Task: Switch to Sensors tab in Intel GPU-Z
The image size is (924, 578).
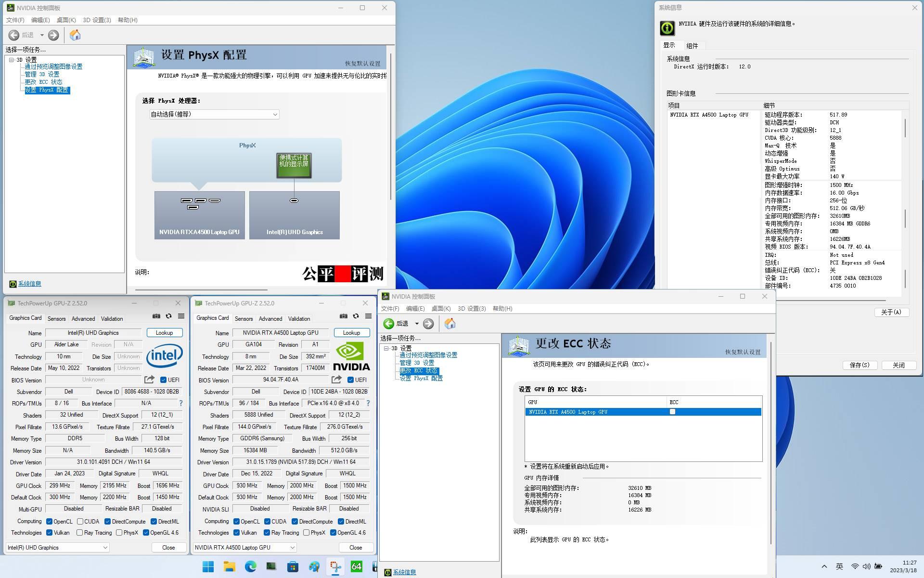Action: coord(56,319)
